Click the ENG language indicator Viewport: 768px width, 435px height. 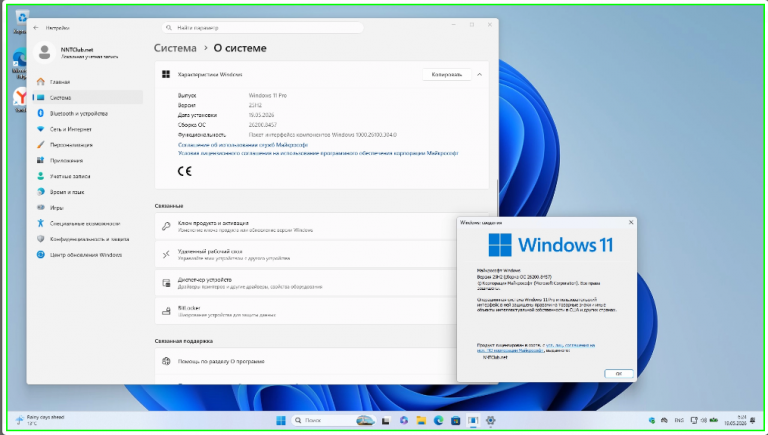[679, 420]
